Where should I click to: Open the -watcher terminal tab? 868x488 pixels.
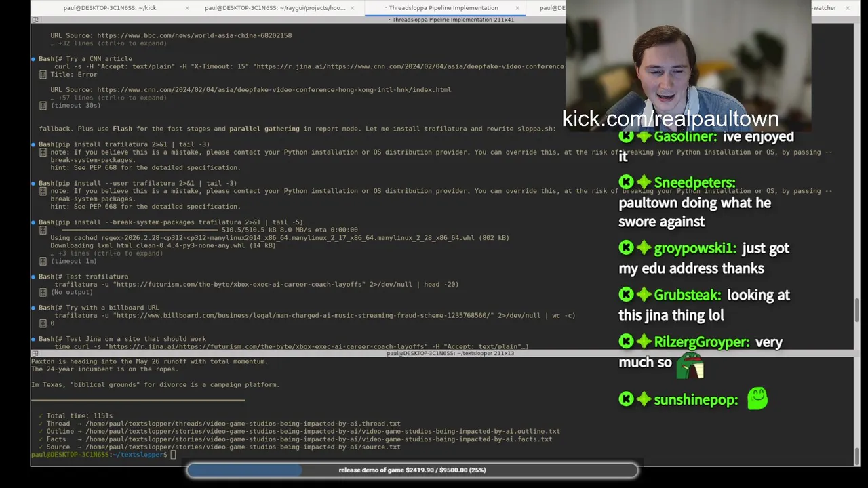pos(824,8)
